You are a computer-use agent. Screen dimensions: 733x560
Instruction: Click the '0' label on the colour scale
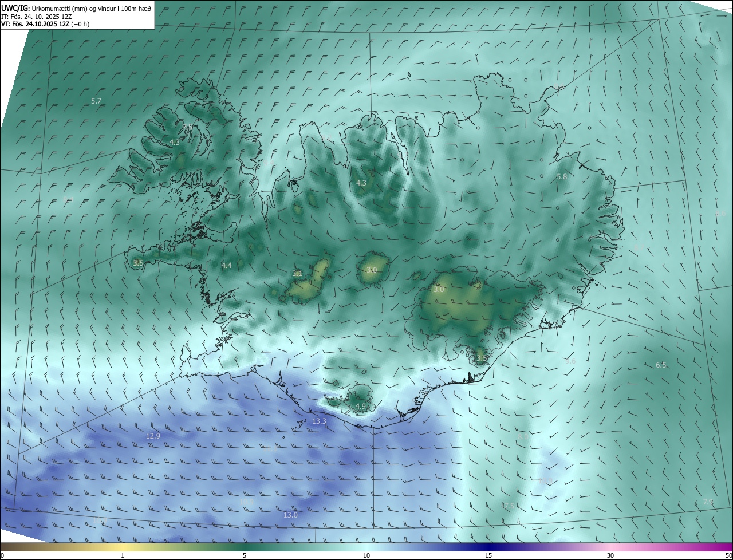[x=2, y=555]
